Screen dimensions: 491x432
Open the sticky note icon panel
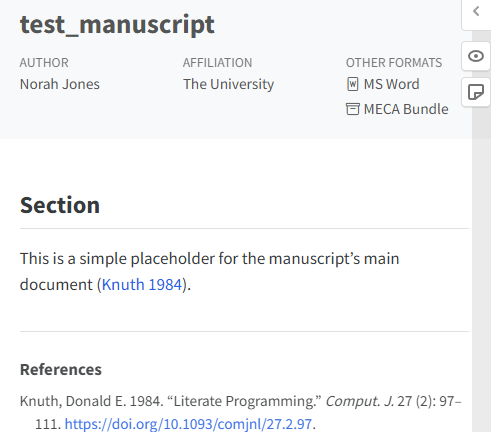[476, 92]
